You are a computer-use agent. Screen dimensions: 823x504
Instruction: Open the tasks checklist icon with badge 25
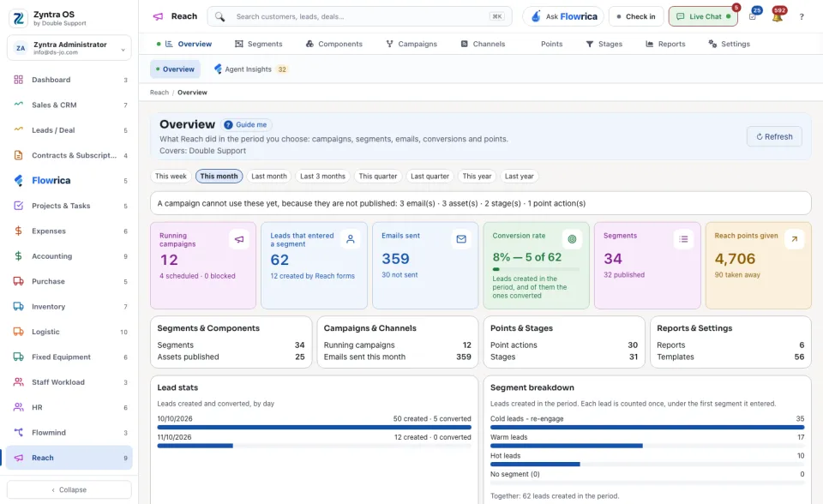[x=753, y=16]
